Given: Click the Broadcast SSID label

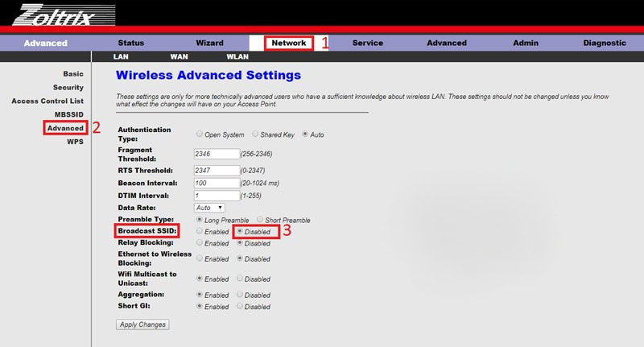Looking at the screenshot, I should [x=147, y=231].
